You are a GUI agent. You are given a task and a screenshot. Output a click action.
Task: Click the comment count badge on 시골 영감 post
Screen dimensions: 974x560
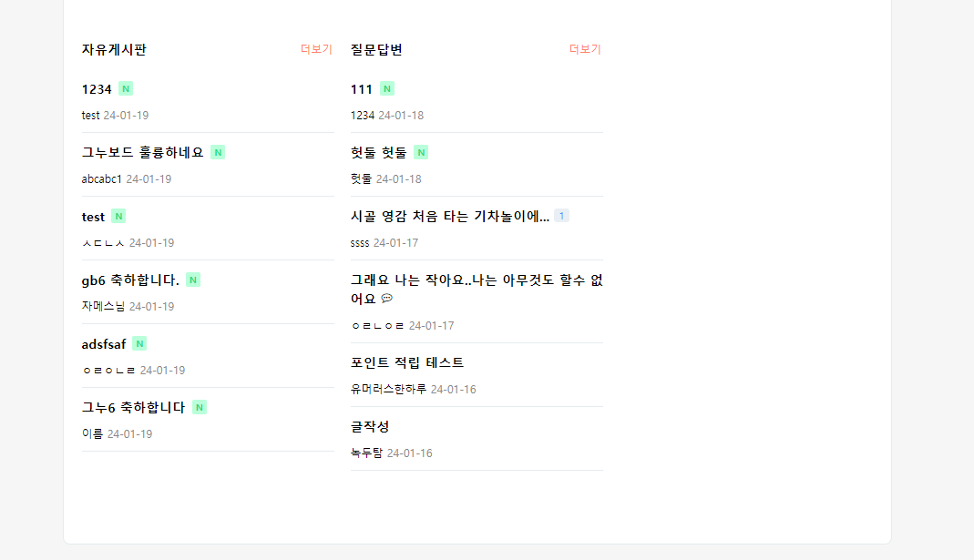click(x=561, y=217)
